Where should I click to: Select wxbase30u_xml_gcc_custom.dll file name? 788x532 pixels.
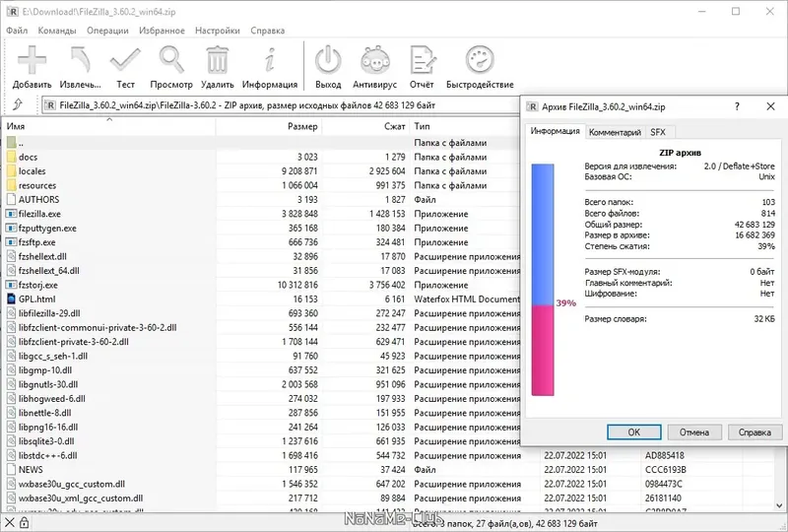point(81,499)
